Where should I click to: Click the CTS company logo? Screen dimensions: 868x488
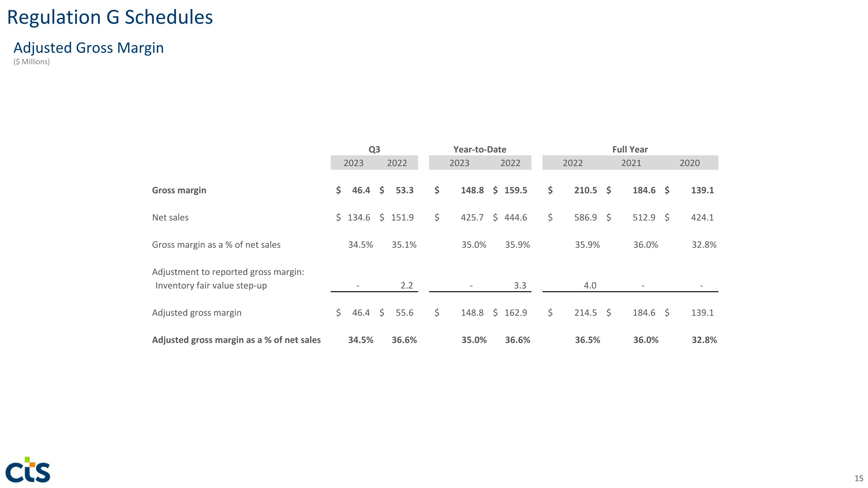click(x=28, y=470)
